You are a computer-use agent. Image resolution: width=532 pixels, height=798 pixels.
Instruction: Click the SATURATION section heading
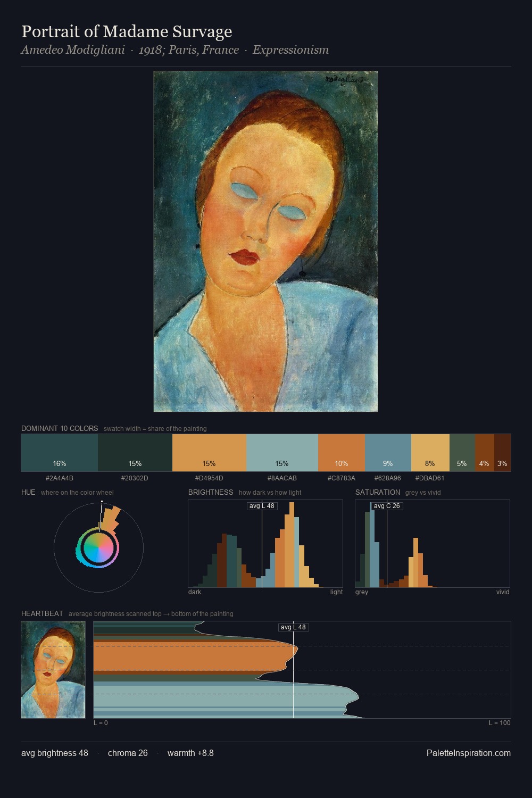pos(378,492)
